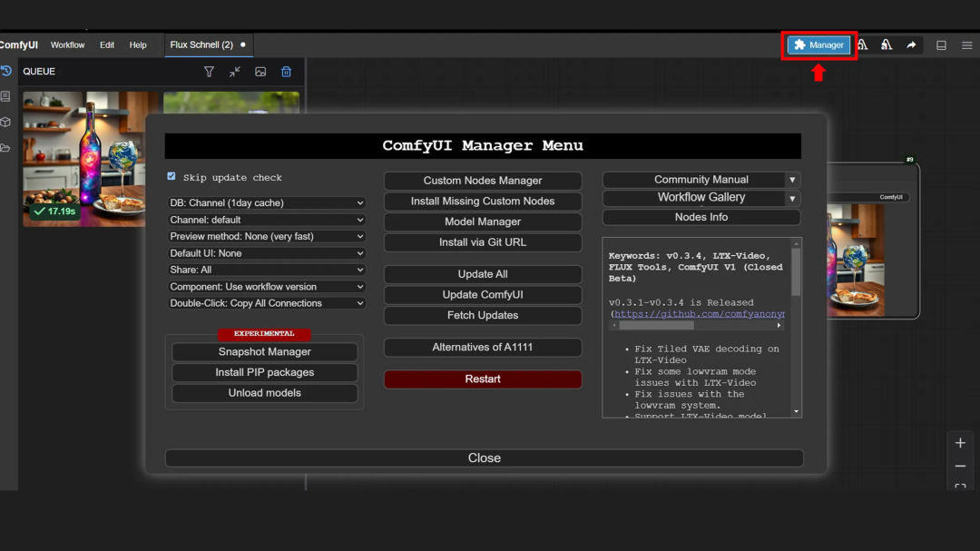Open the Workflows folder sidebar icon
The image size is (980, 551).
pyautogui.click(x=5, y=148)
